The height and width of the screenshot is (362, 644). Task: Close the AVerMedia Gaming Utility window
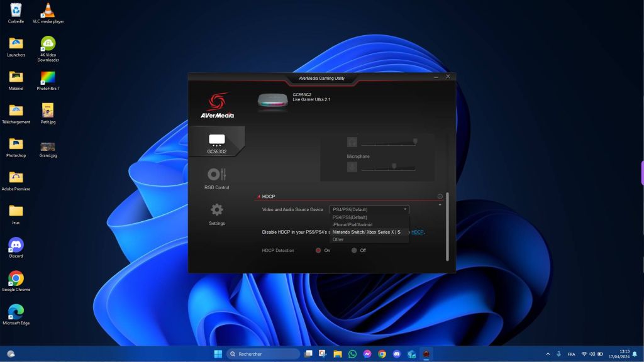tap(448, 77)
